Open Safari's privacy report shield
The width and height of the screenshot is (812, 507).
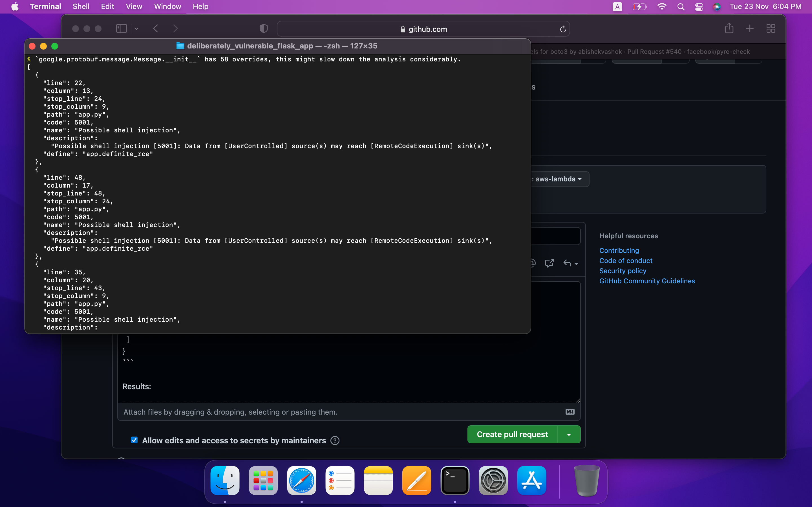(x=263, y=28)
